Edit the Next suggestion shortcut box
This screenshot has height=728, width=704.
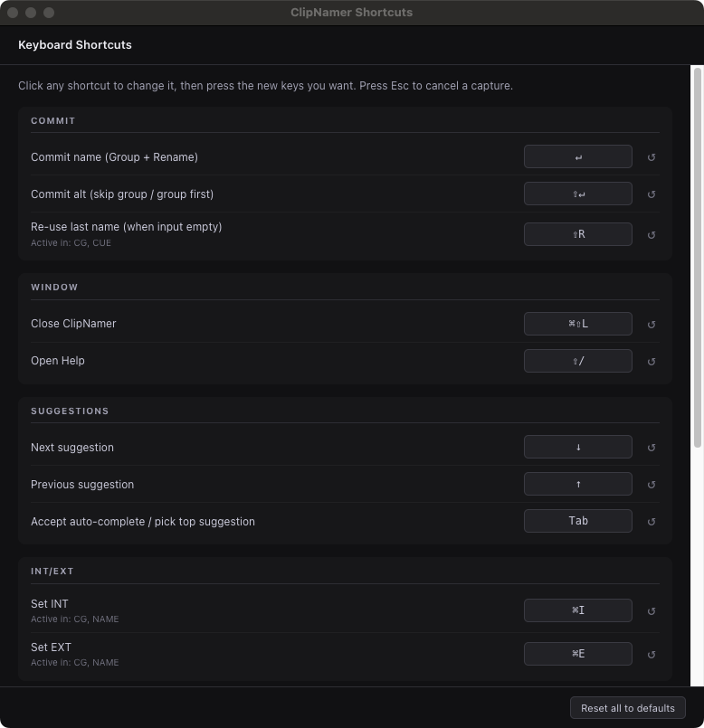coord(577,447)
